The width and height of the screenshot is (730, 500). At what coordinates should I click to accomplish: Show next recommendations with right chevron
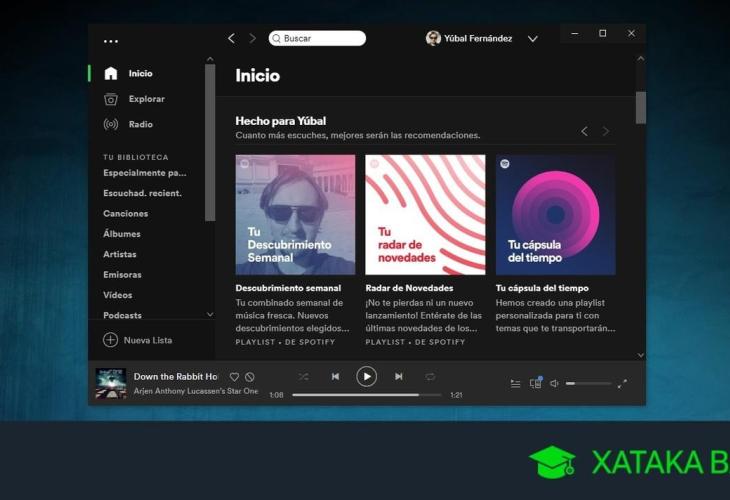[606, 131]
